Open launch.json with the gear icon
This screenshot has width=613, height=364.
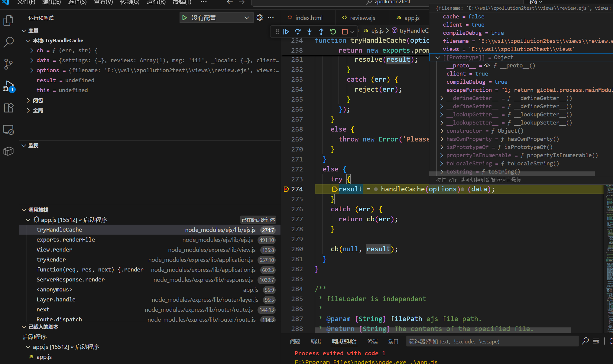tap(260, 18)
